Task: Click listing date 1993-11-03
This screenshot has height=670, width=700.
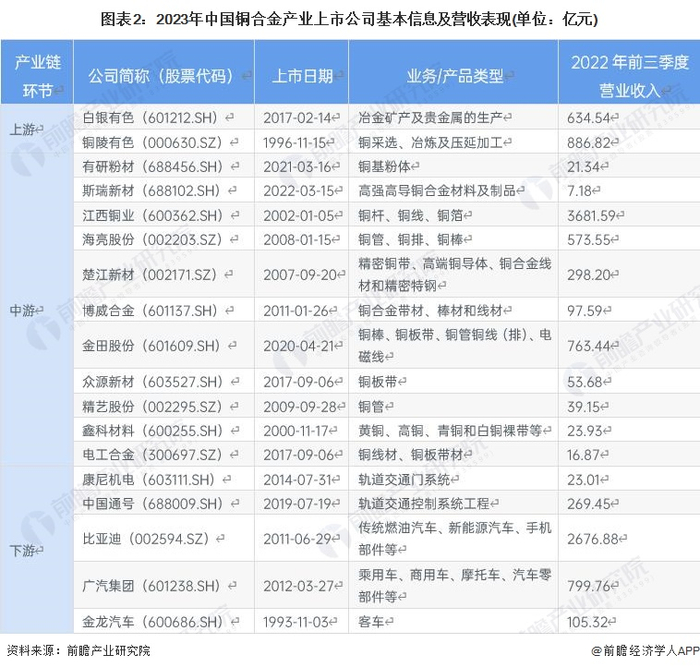Action: 296,622
